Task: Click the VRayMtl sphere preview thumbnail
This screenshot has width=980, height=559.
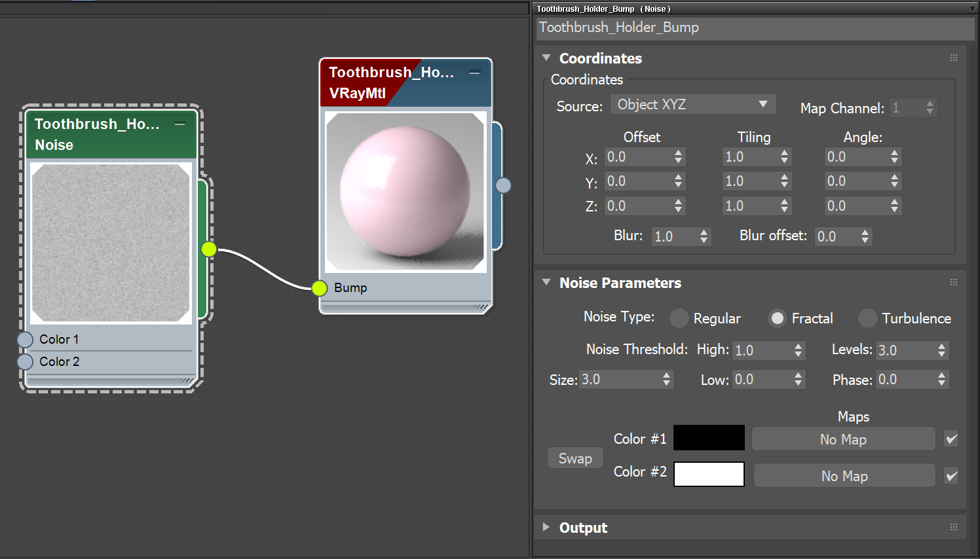Action: click(x=405, y=191)
